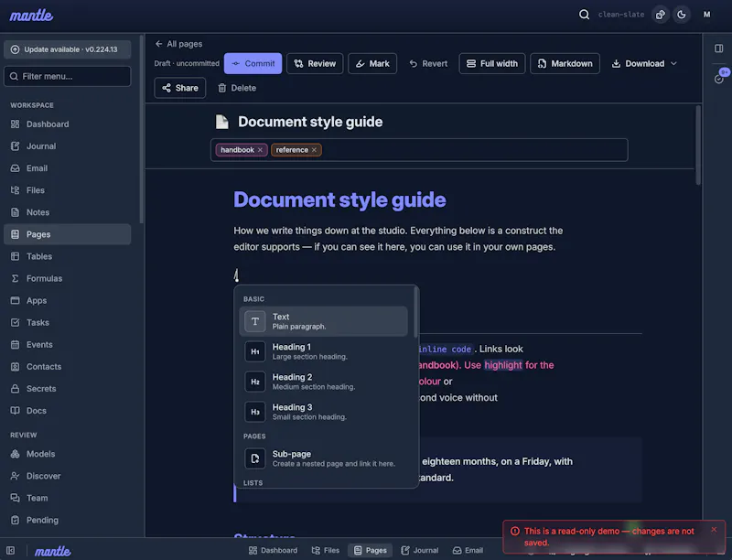Click the sidebar scrollbar
Screen dimensions: 732x560
pyautogui.click(x=142, y=129)
